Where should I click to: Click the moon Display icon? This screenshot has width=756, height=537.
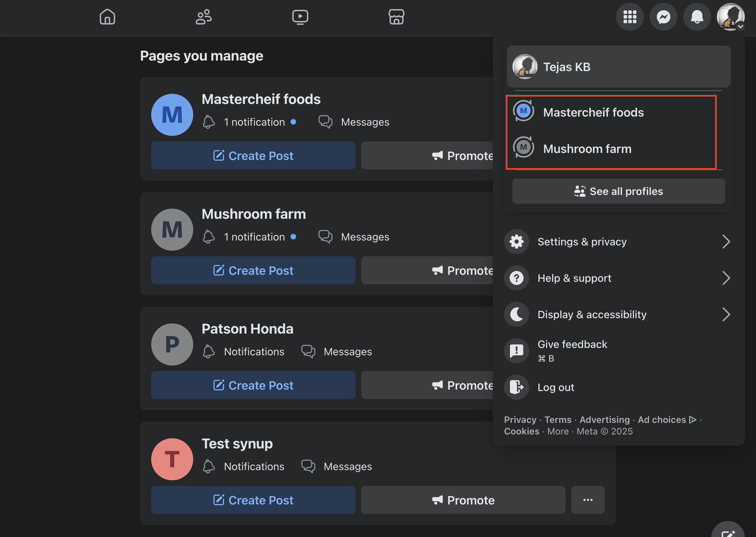[x=517, y=314]
